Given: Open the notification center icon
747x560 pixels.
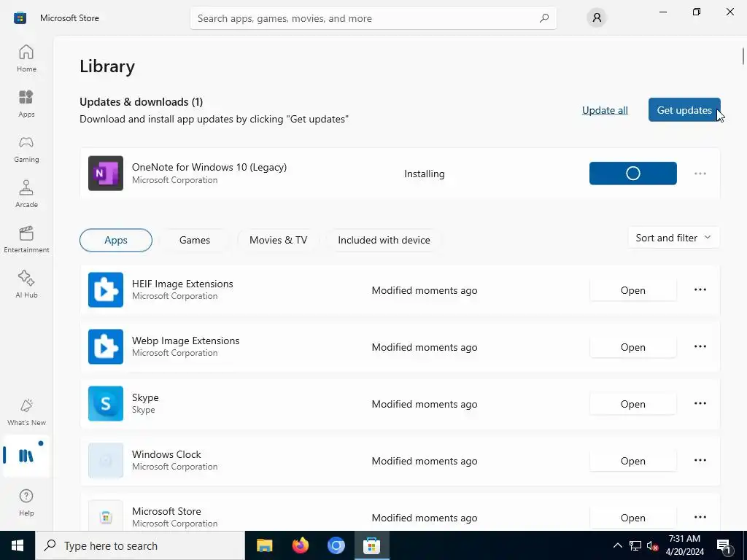Looking at the screenshot, I should tap(724, 545).
